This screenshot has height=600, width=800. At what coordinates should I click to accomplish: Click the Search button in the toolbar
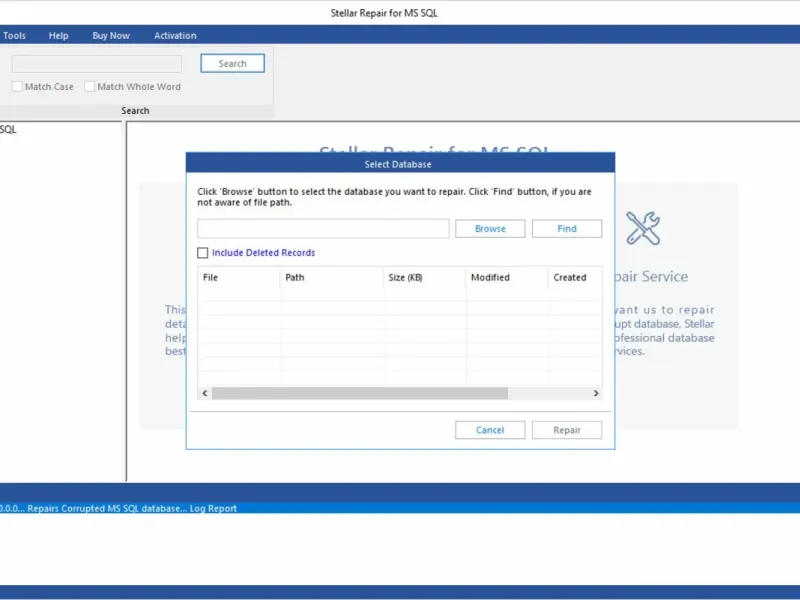coord(232,64)
